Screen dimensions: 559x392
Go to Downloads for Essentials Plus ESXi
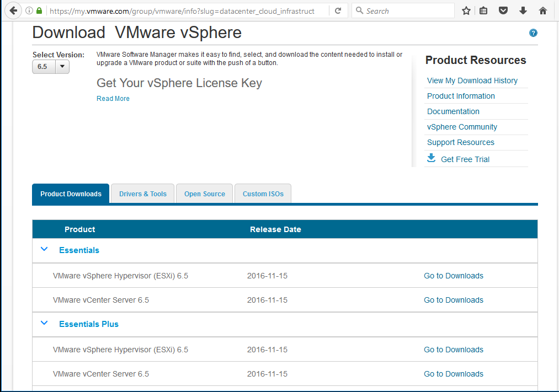(454, 350)
